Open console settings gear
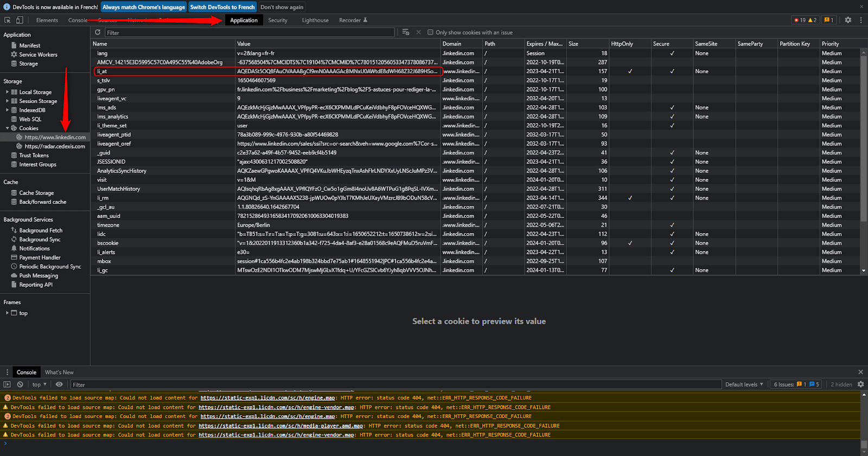This screenshot has height=456, width=868. (x=860, y=384)
